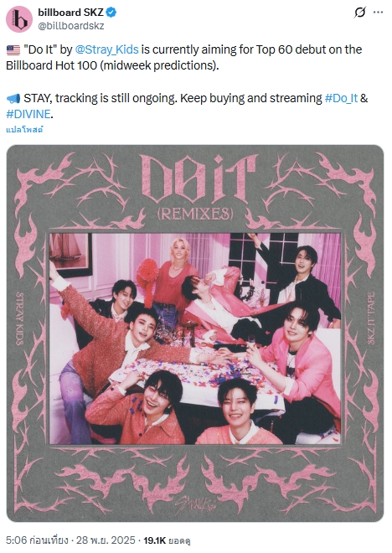Open the three-dot more options menu
This screenshot has width=392, height=553.
tap(378, 13)
